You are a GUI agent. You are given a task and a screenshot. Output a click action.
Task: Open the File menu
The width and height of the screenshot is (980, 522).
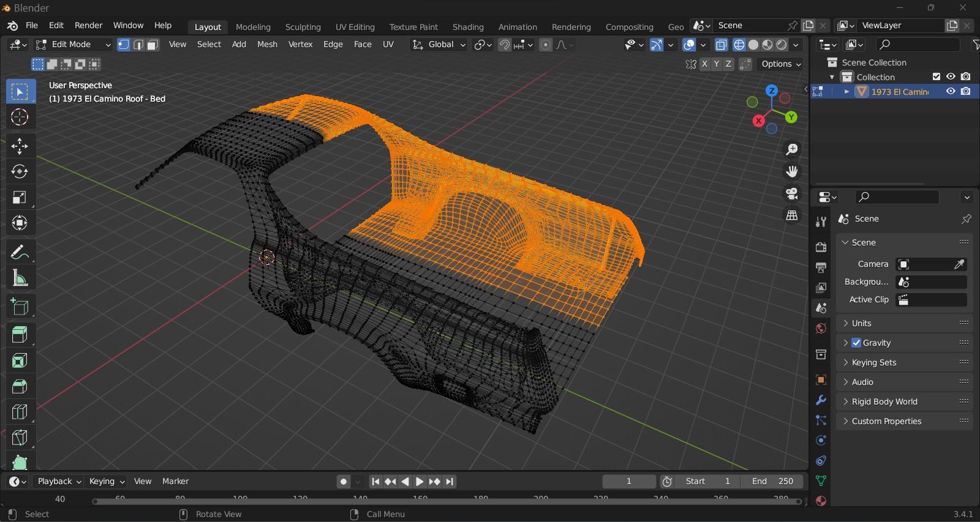32,26
